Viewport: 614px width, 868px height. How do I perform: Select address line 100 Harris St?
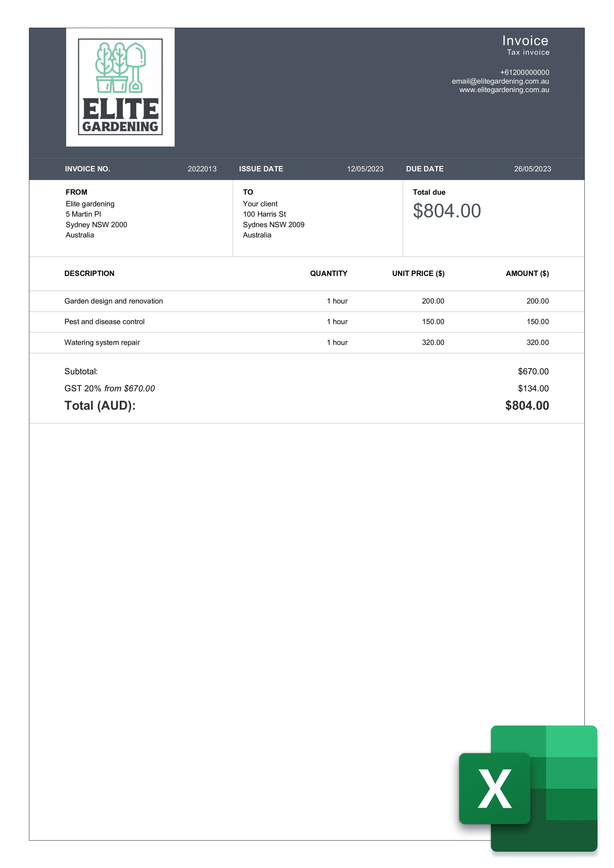pos(264,214)
